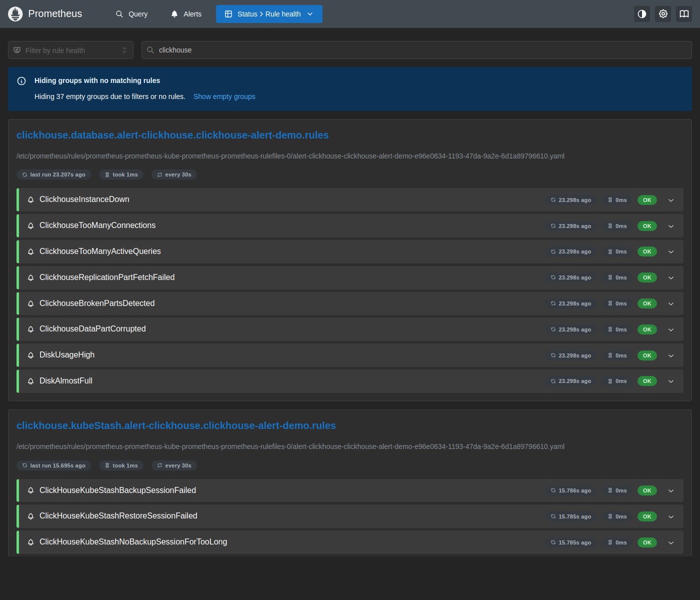
Task: Click the repeat icon in the database group's every 30s badge
Action: tap(159, 174)
